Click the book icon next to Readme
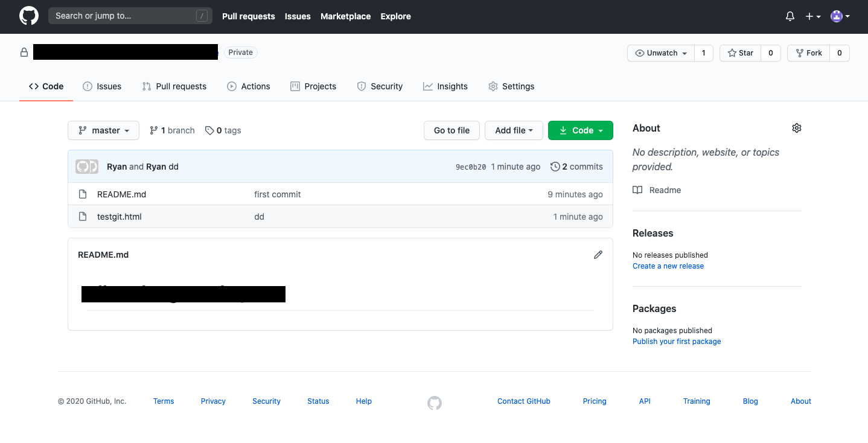Screen dimensions: 868x443 (637, 190)
